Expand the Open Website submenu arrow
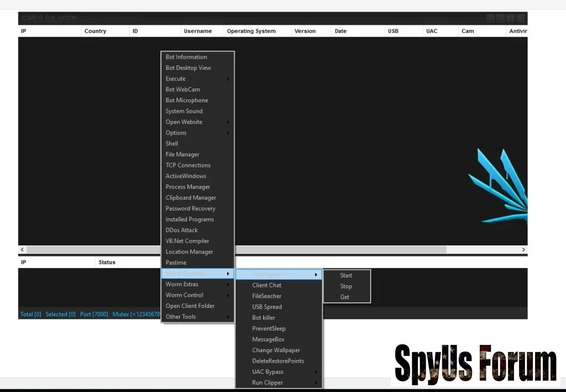The image size is (566, 392). (228, 122)
